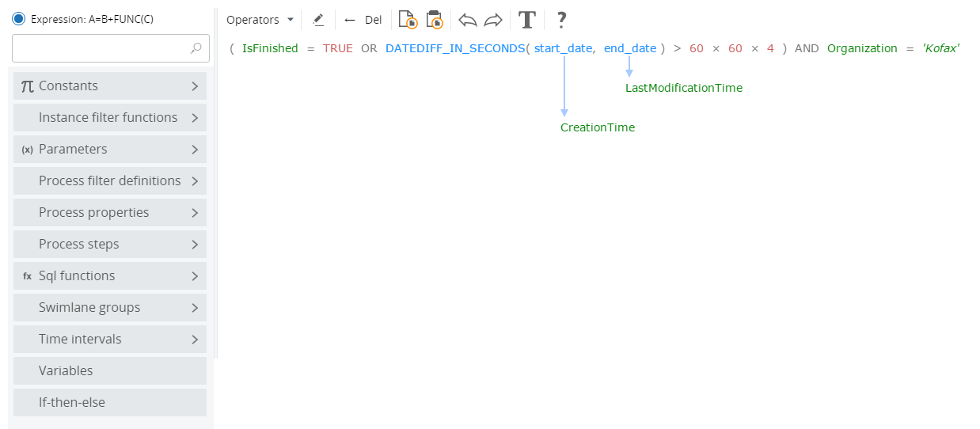This screenshot has width=980, height=429.
Task: Select the greater-than operator token
Action: [x=678, y=48]
